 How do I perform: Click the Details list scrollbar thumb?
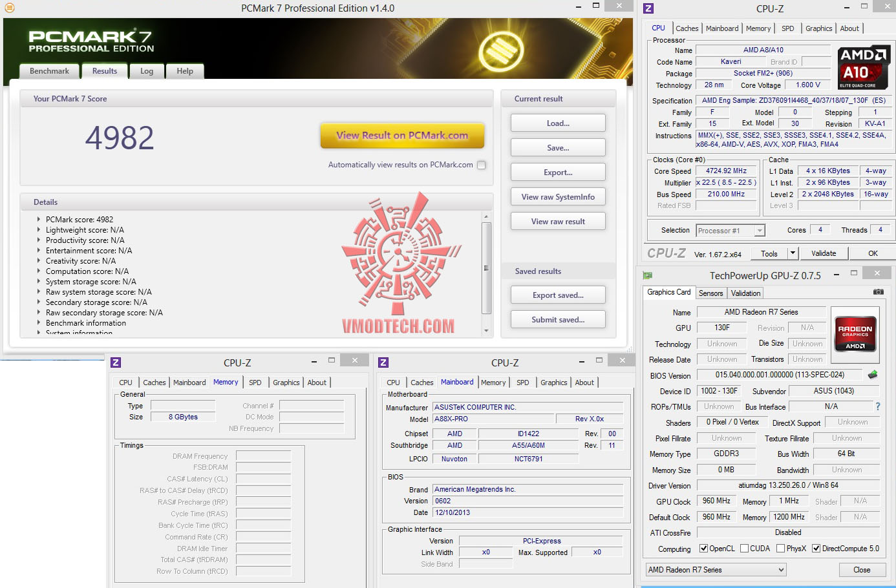tap(486, 268)
